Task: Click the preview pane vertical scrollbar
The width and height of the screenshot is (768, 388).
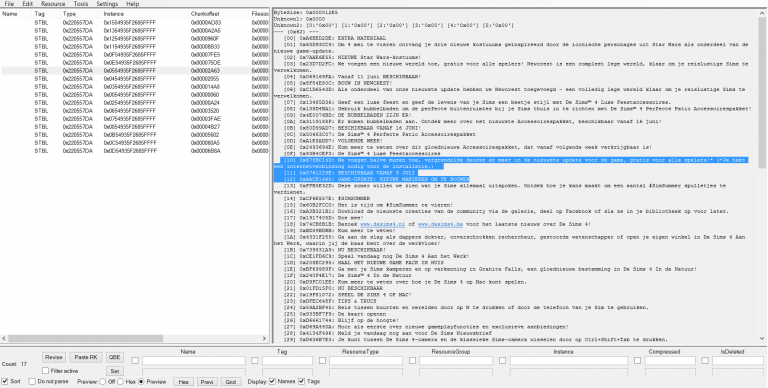Action: click(x=763, y=93)
